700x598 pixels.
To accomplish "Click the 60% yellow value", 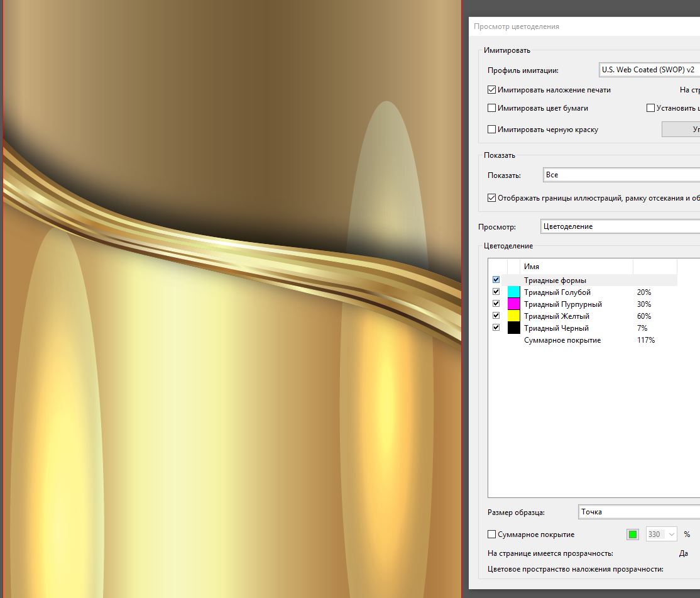I will (x=643, y=316).
